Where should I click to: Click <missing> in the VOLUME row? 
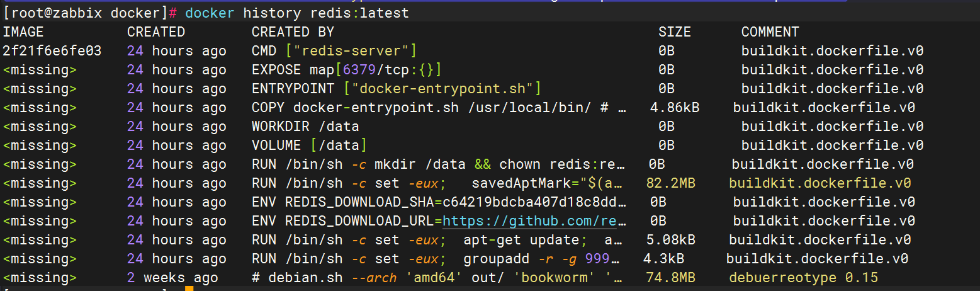[40, 145]
